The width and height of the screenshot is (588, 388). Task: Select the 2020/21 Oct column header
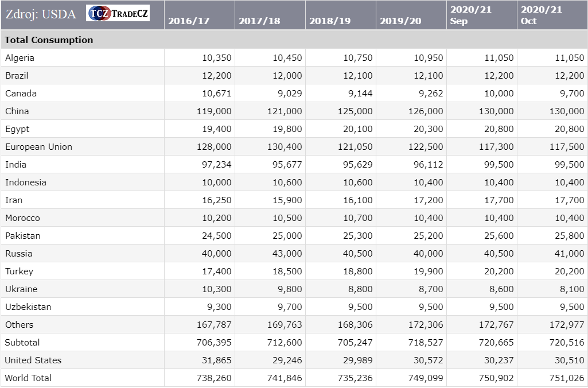coord(541,15)
